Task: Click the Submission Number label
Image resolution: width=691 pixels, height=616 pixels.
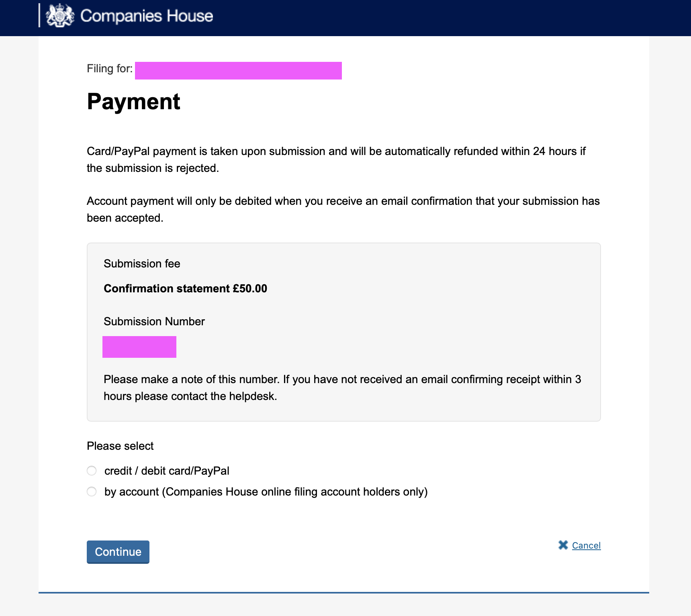Action: coord(154,321)
